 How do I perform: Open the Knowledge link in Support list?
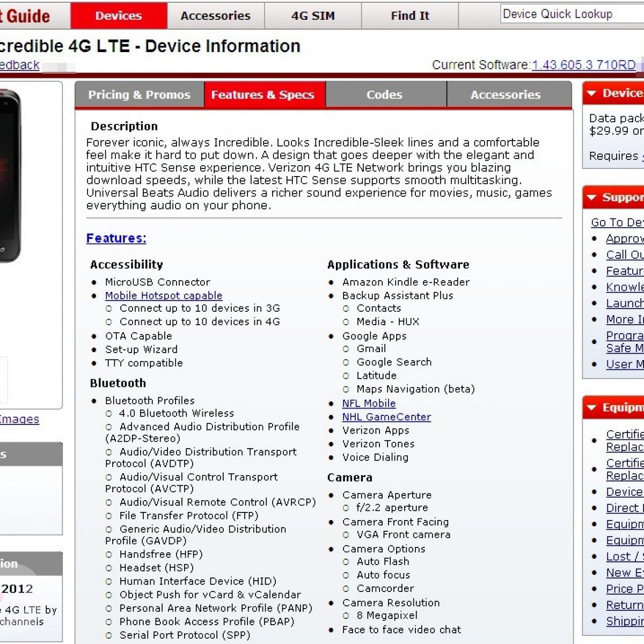(625, 287)
